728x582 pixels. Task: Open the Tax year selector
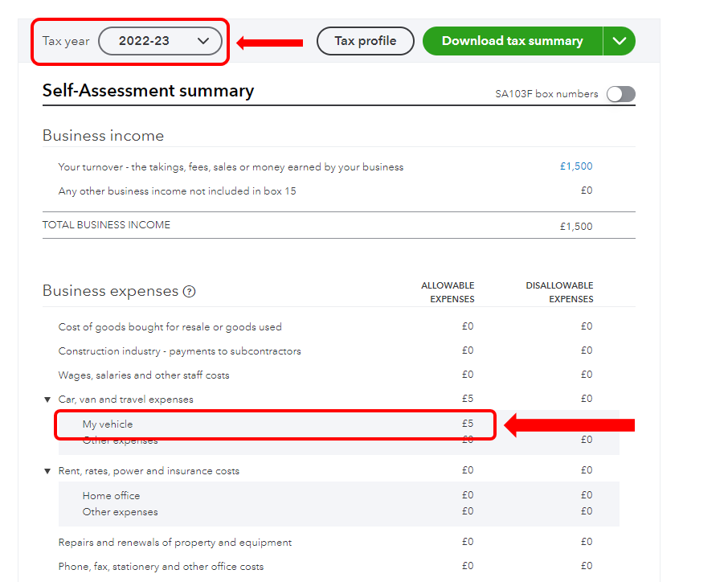(161, 40)
